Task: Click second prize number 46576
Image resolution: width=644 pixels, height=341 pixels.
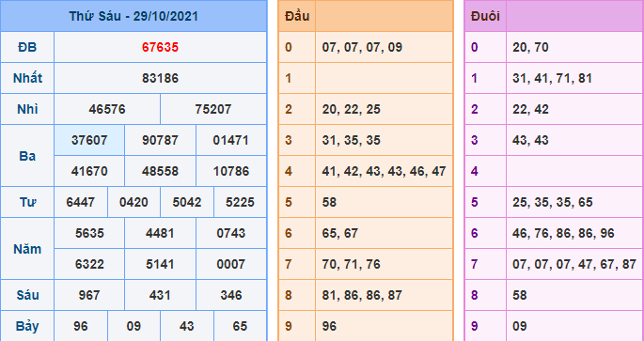Action: [x=107, y=109]
